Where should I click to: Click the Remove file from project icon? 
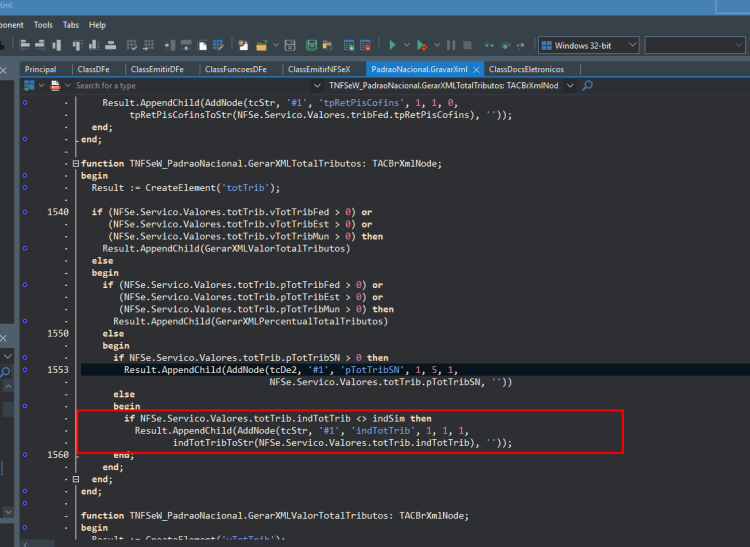point(365,45)
